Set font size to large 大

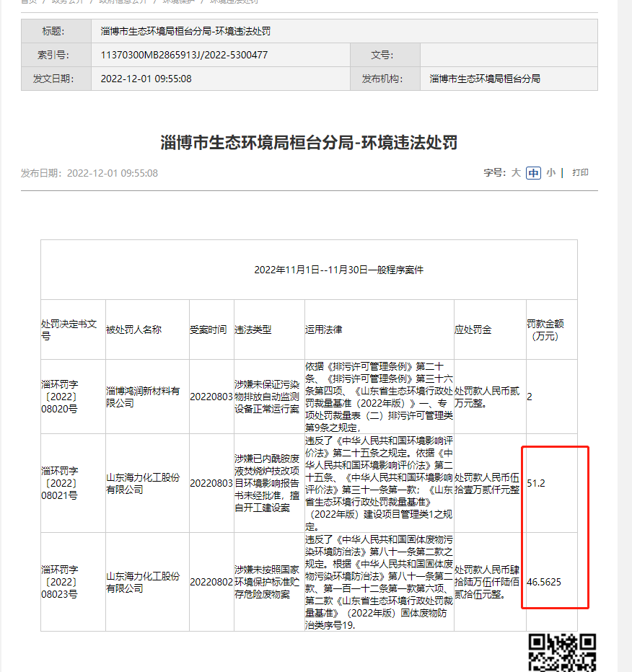tap(516, 173)
